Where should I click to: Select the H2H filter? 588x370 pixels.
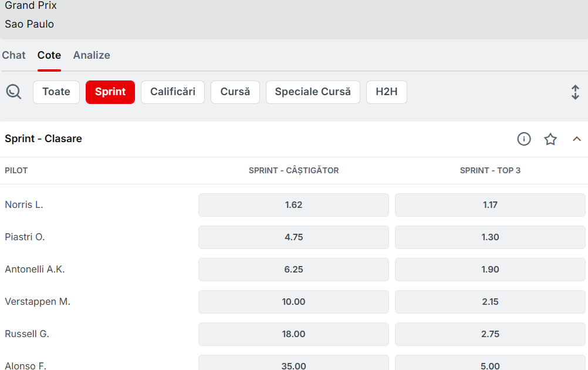pos(387,92)
